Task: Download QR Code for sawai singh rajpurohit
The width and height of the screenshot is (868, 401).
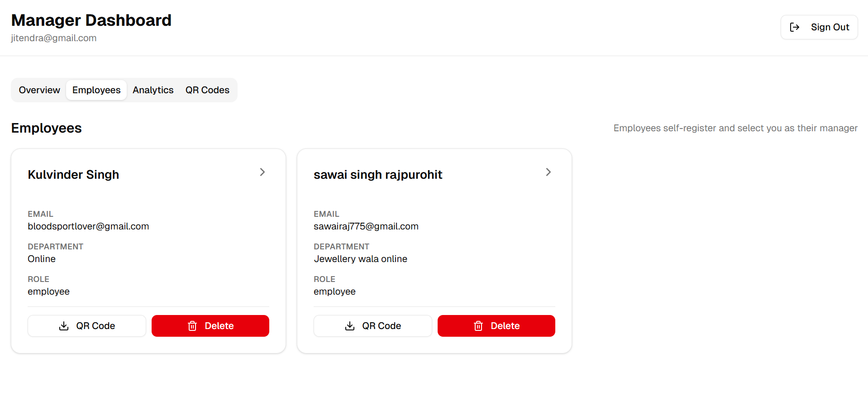Action: click(x=373, y=326)
